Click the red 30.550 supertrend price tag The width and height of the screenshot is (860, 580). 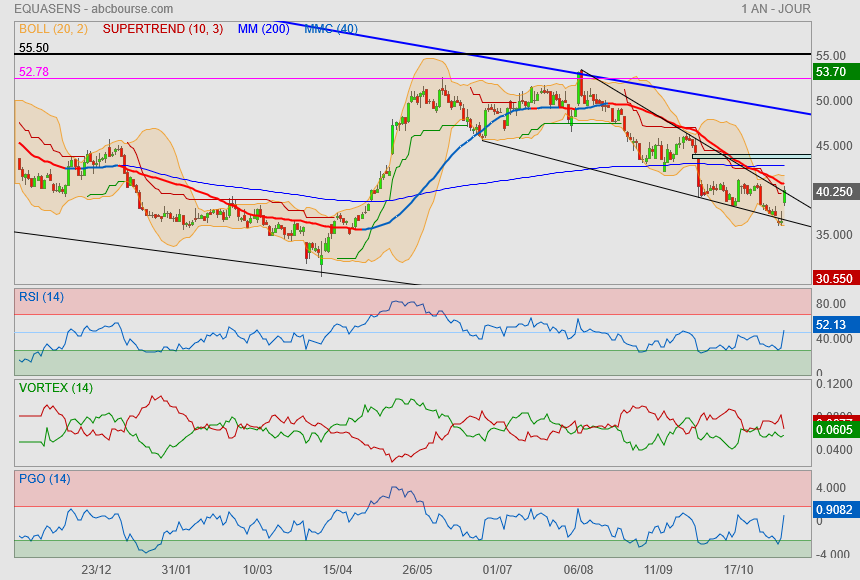click(x=834, y=279)
